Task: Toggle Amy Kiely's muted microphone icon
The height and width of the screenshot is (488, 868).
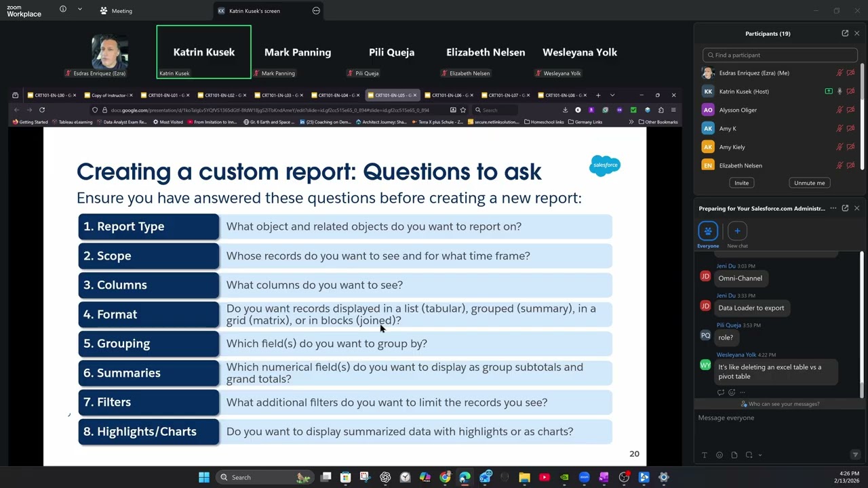Action: [840, 146]
